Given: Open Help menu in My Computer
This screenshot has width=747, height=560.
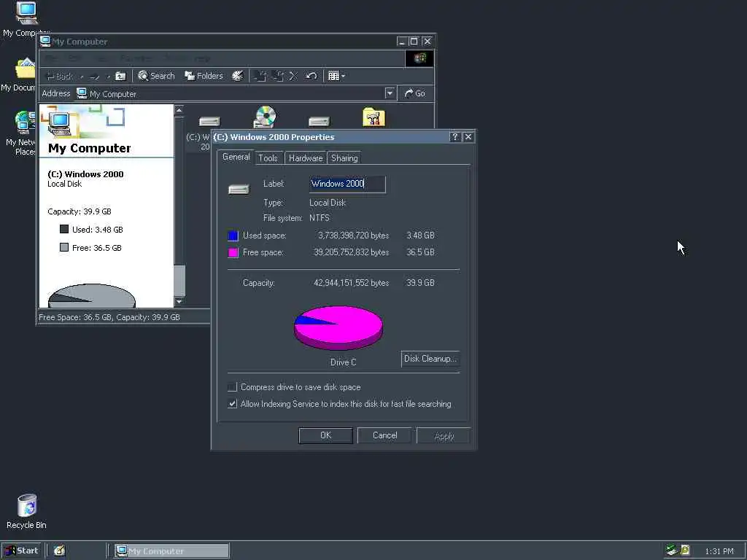Looking at the screenshot, I should (202, 58).
